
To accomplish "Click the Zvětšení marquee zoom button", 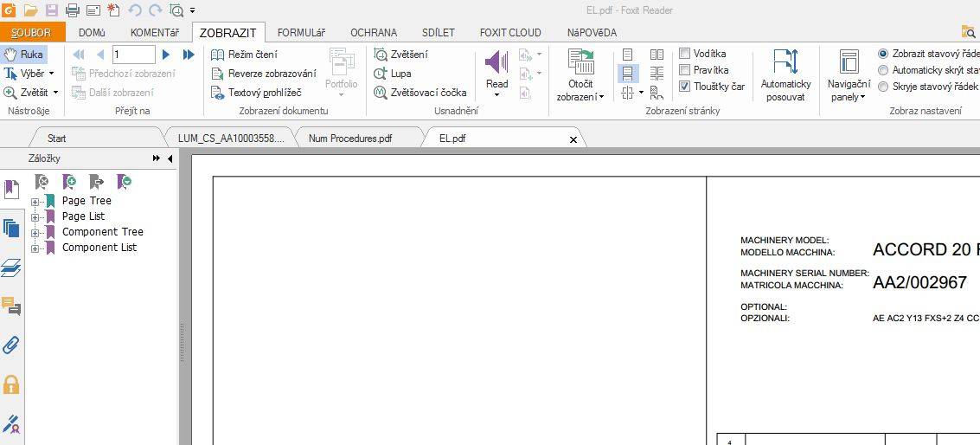I will (401, 55).
